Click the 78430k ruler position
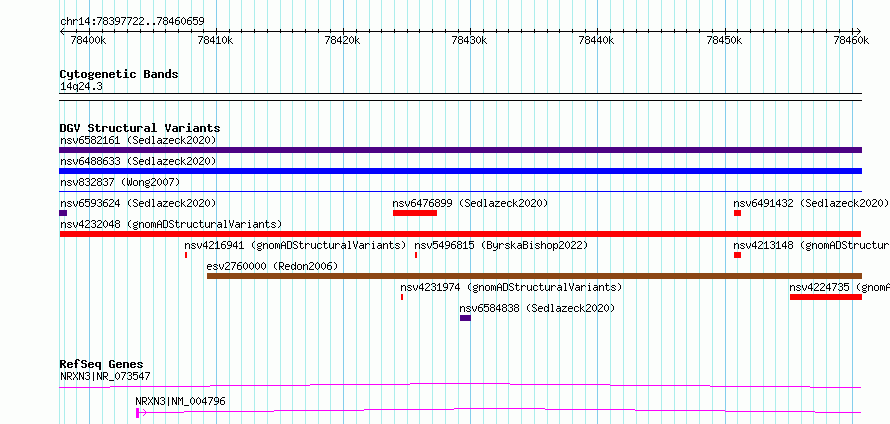This screenshot has width=890, height=424. coord(469,40)
